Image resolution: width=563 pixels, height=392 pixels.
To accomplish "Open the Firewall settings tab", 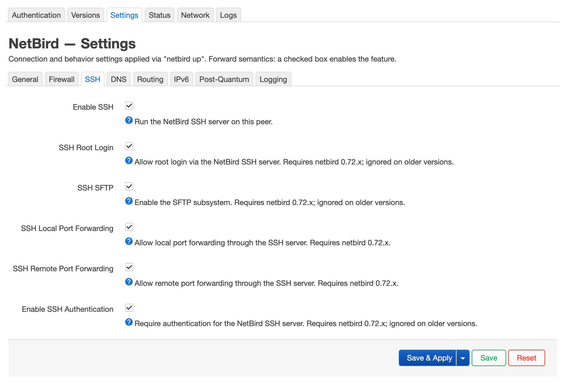I will tap(62, 79).
